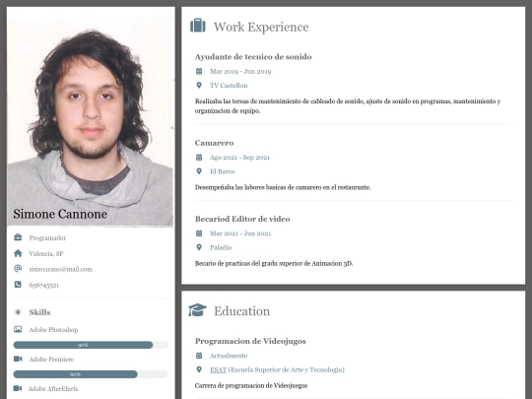532x399 pixels.
Task: Click the calendar icon beside Mar 2019 - Jun 2019
Action: (x=199, y=71)
